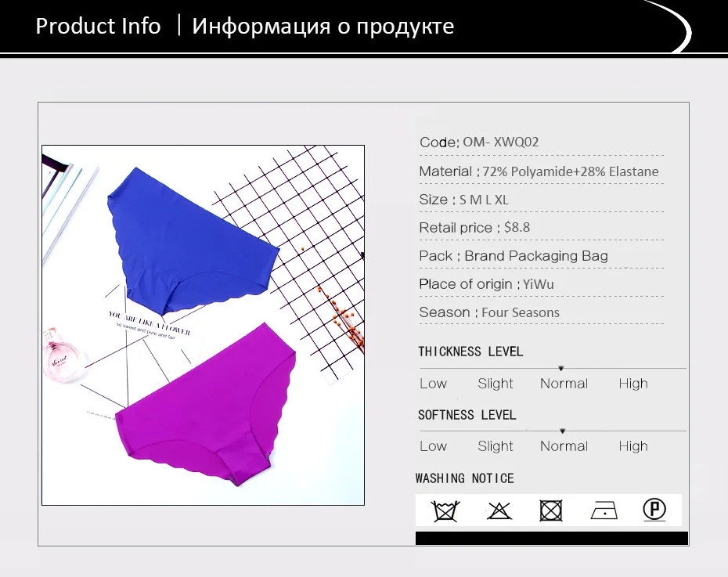Screen dimensions: 728x577
Task: Click the circled P dry-clean icon
Action: click(654, 510)
